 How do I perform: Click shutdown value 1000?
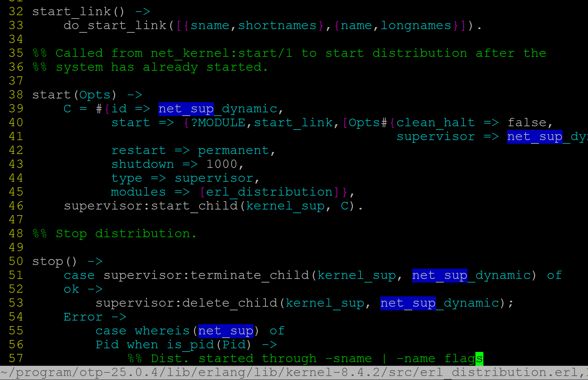click(x=222, y=164)
